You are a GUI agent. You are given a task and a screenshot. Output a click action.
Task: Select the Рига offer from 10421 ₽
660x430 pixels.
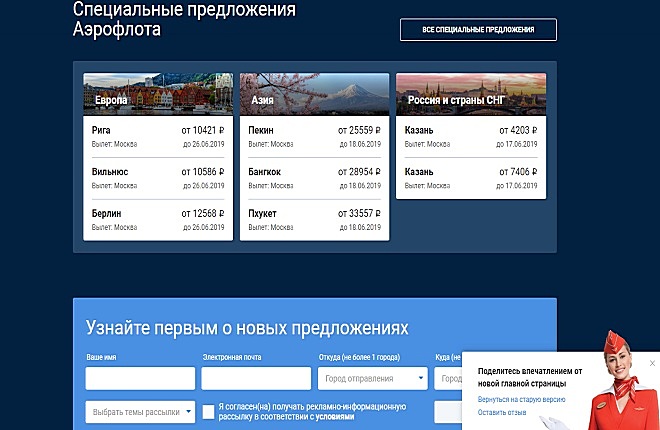(158, 137)
